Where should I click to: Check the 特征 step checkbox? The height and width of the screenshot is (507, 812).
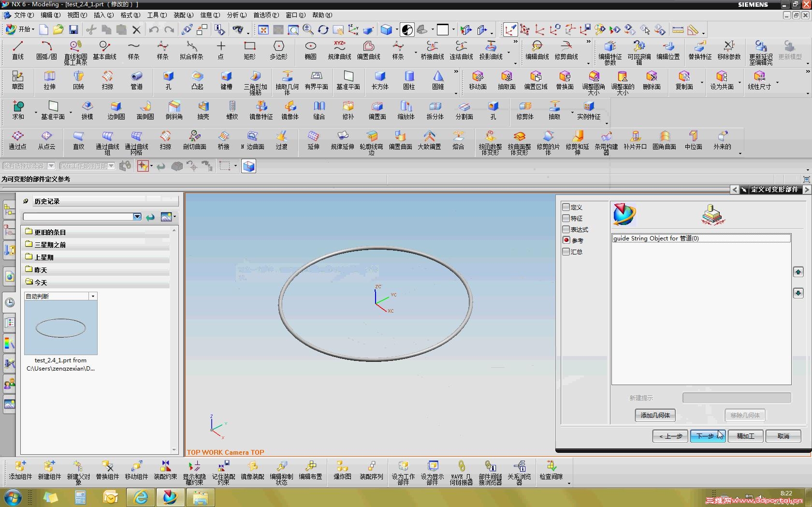click(x=566, y=218)
